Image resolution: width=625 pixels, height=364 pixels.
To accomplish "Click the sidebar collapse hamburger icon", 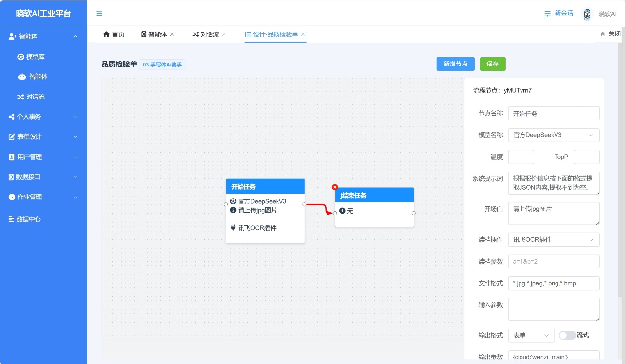I will pyautogui.click(x=99, y=14).
